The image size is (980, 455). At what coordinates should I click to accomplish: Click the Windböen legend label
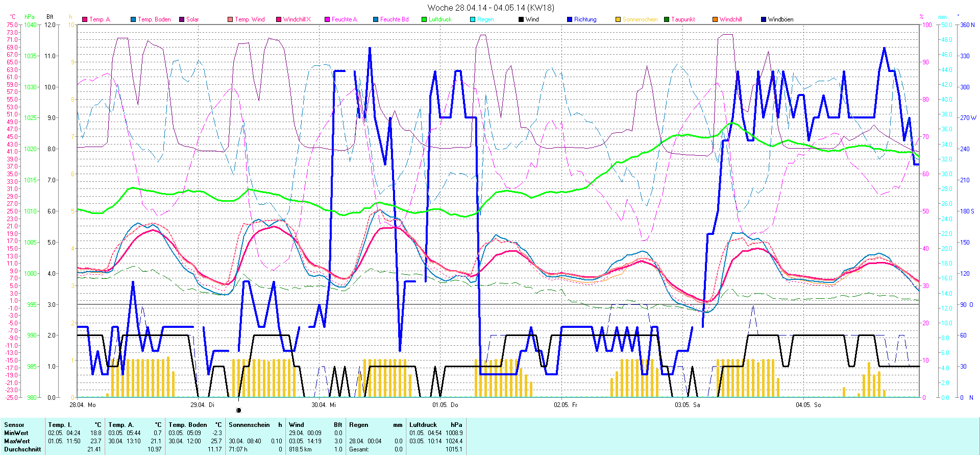(780, 19)
